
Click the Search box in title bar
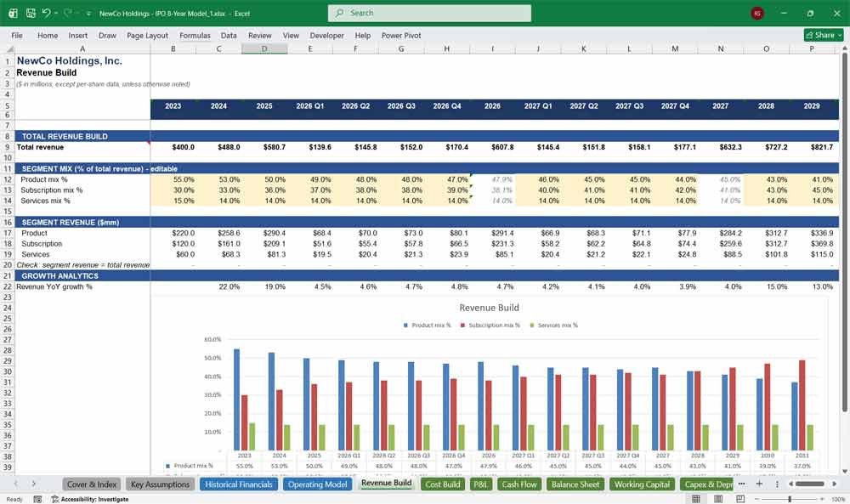click(x=429, y=13)
